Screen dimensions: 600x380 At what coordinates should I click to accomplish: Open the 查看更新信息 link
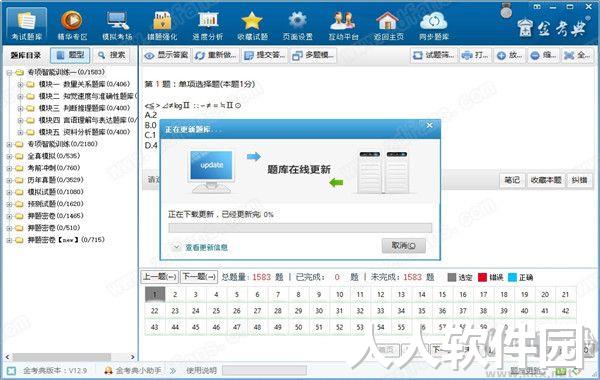click(206, 248)
